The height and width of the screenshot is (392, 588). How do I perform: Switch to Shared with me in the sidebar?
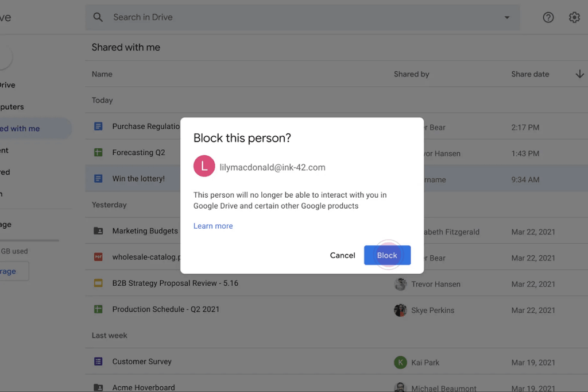pyautogui.click(x=23, y=128)
